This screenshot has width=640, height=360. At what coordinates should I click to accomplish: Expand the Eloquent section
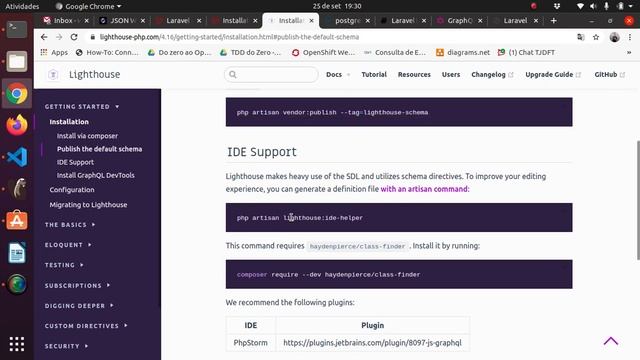pos(68,245)
